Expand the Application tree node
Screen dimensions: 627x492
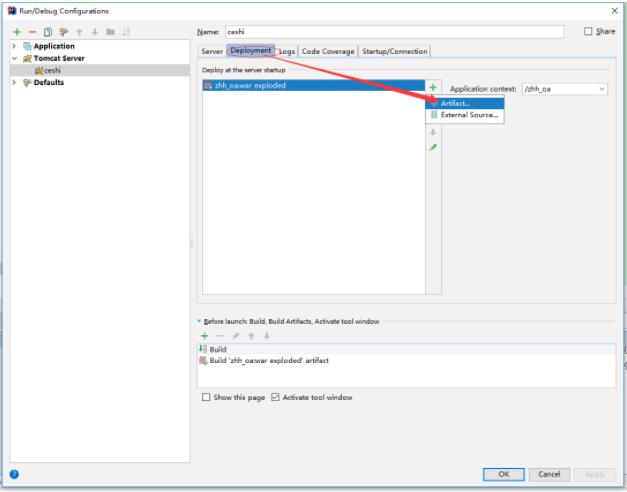(x=14, y=46)
